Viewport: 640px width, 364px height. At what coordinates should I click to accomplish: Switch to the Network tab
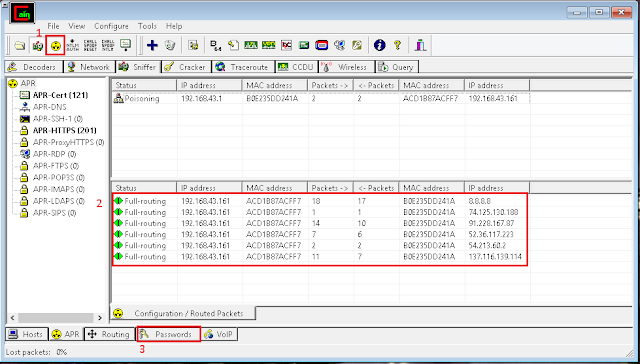[x=89, y=67]
